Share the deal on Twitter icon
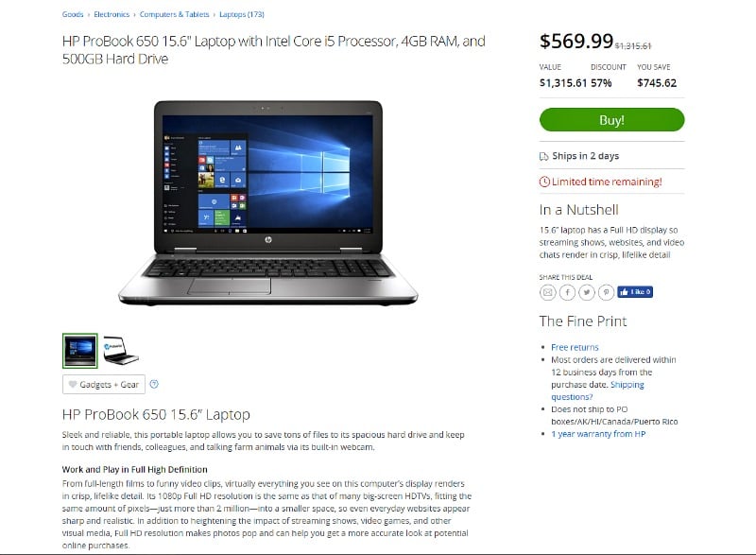The image size is (756, 555). point(587,292)
